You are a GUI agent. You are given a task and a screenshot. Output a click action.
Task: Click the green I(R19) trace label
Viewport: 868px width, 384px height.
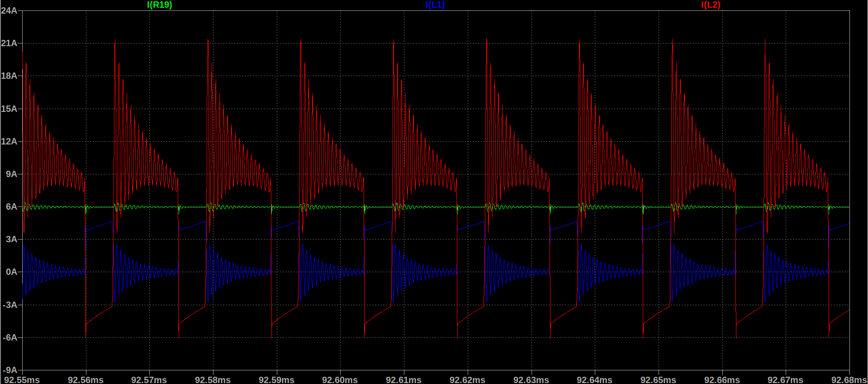coord(159,5)
